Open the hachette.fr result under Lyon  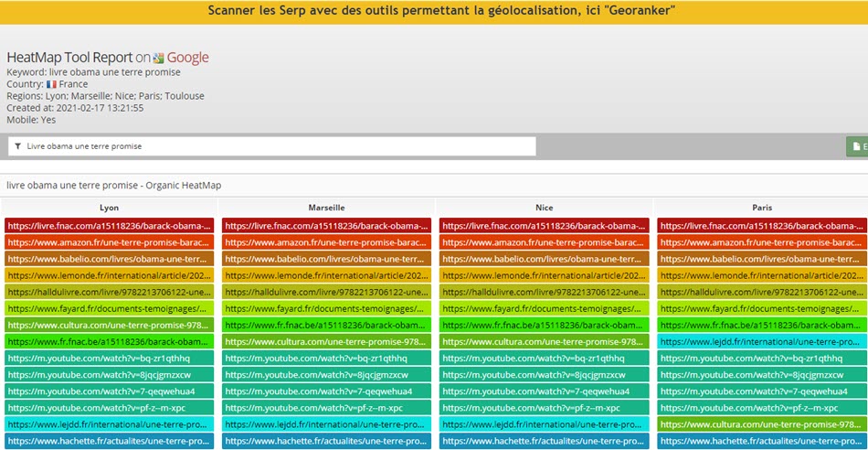pos(109,441)
